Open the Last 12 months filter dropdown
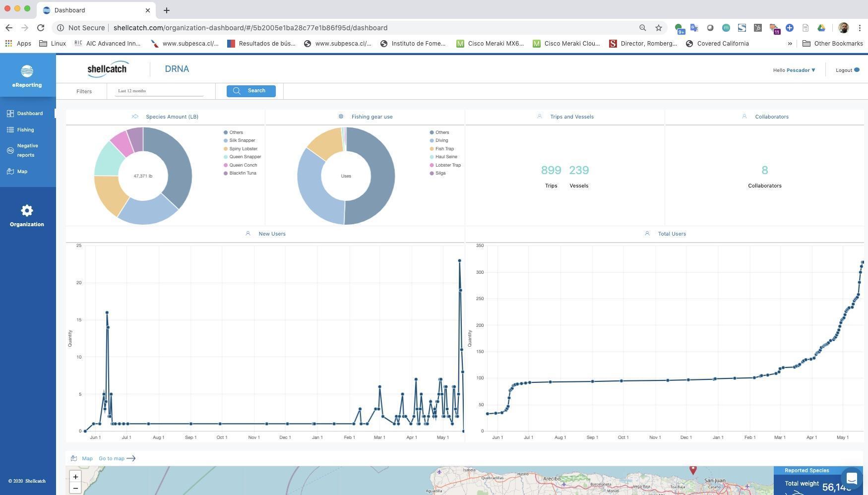The width and height of the screenshot is (868, 495). point(159,91)
